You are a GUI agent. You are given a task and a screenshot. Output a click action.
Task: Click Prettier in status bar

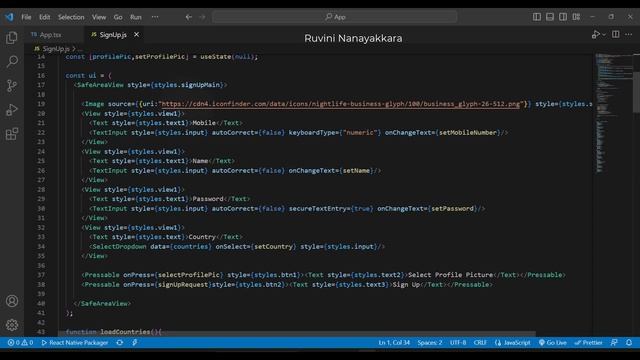click(588, 342)
